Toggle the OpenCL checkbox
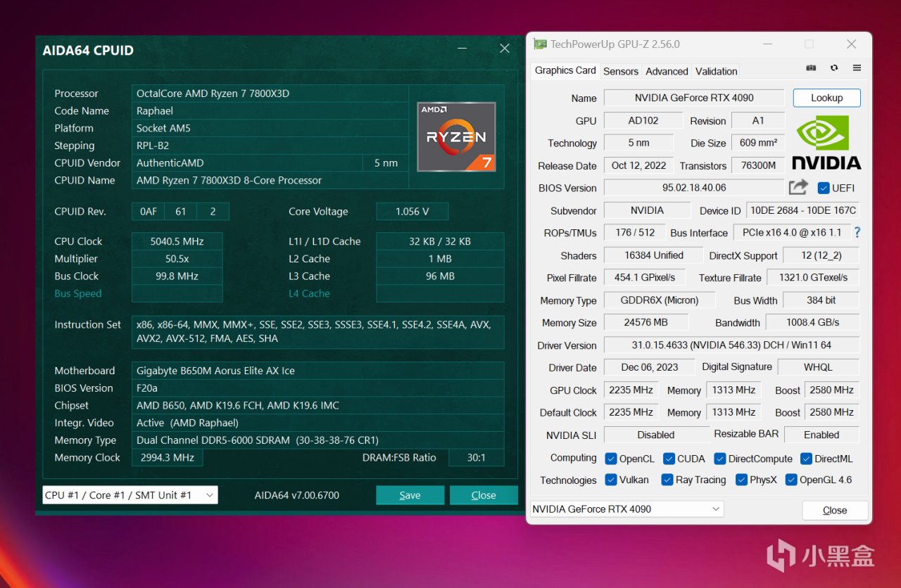The height and width of the screenshot is (588, 901). coord(611,459)
